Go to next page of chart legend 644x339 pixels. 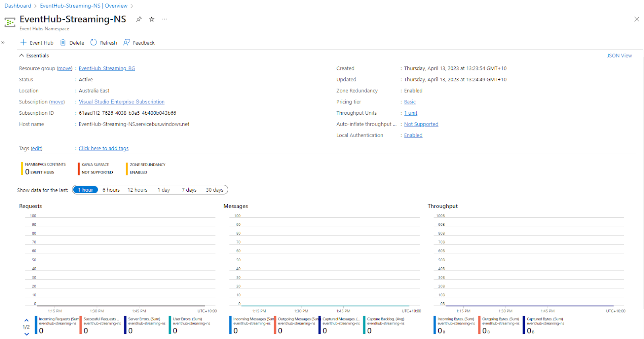[x=27, y=334]
